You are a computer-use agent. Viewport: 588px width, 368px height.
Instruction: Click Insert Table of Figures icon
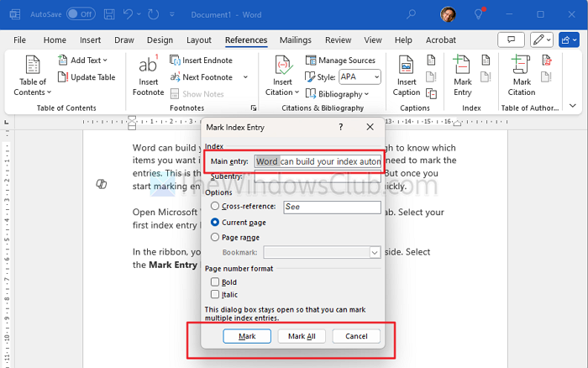coord(431,60)
